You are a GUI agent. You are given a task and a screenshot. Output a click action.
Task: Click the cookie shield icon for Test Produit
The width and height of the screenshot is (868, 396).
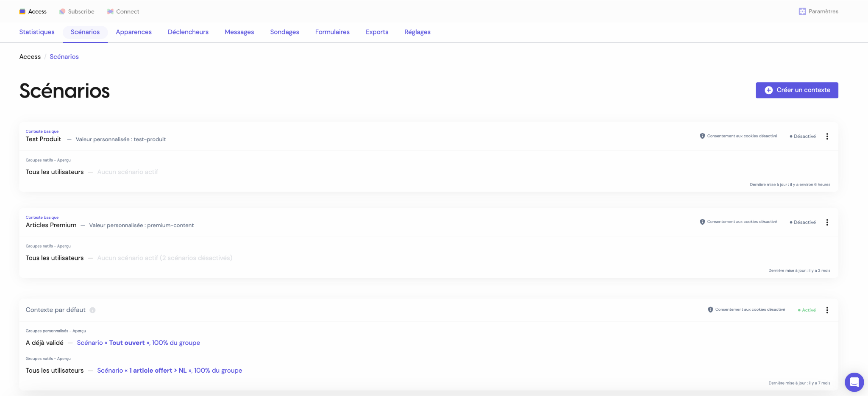tap(702, 136)
